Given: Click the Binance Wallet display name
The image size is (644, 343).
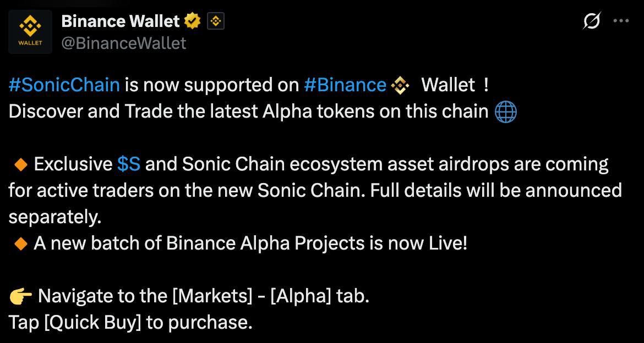Looking at the screenshot, I should [121, 21].
